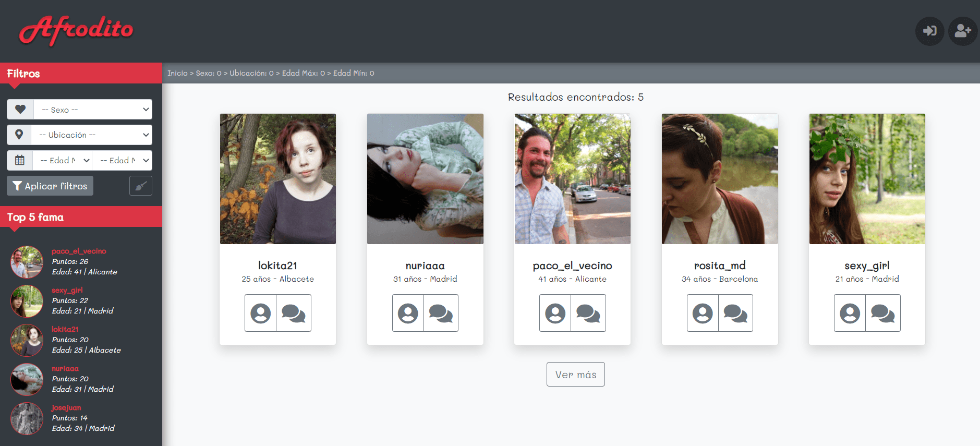Screen dimensions: 980x446
Task: Click 'Ubicación: 0' in the breadcrumb
Action: pos(252,73)
